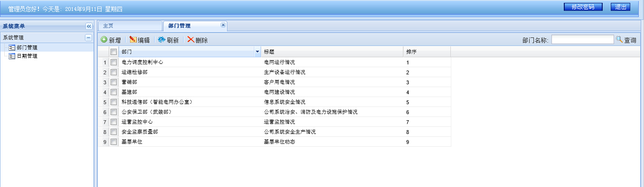
Task: Click the 修改密码 button
Action: pyautogui.click(x=583, y=7)
